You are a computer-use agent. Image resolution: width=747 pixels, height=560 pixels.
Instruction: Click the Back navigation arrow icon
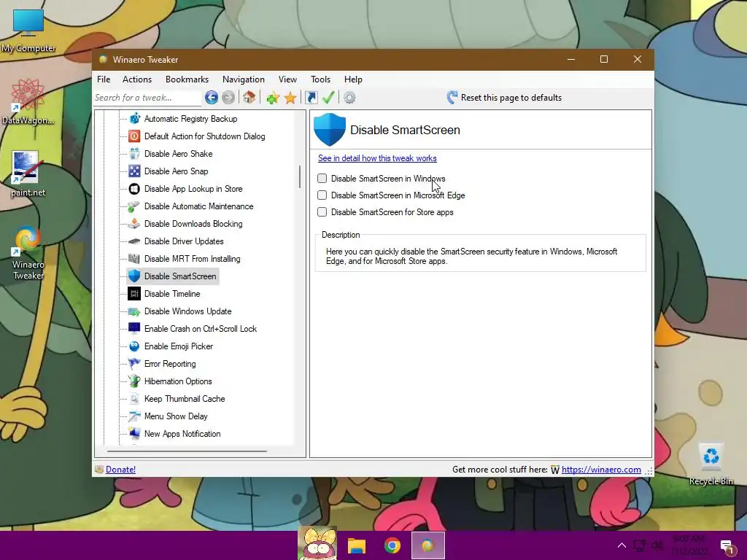(x=212, y=98)
